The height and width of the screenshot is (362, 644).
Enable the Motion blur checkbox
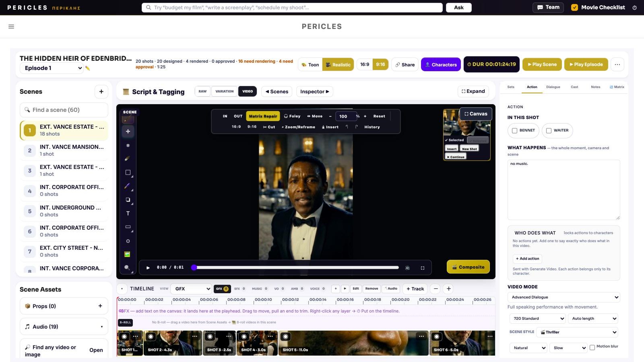click(592, 348)
